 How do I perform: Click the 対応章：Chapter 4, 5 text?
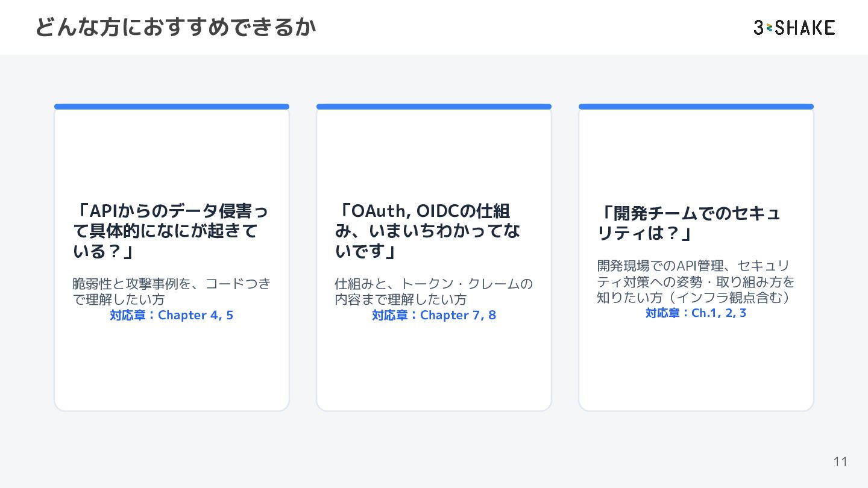tap(171, 315)
